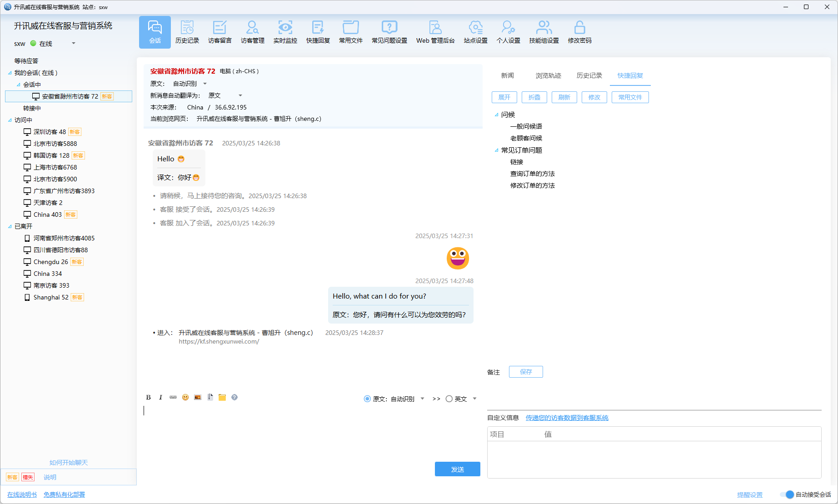Insert an emoji from the editor toolbar

[x=185, y=397]
